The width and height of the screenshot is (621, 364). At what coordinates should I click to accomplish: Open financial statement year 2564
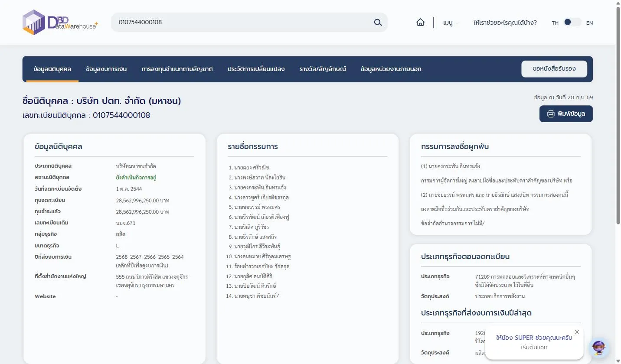click(x=178, y=257)
